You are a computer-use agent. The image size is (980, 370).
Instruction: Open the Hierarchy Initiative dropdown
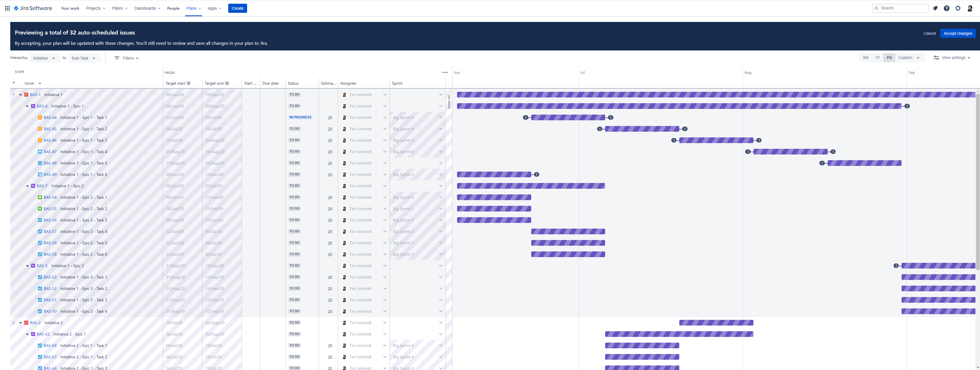(45, 58)
